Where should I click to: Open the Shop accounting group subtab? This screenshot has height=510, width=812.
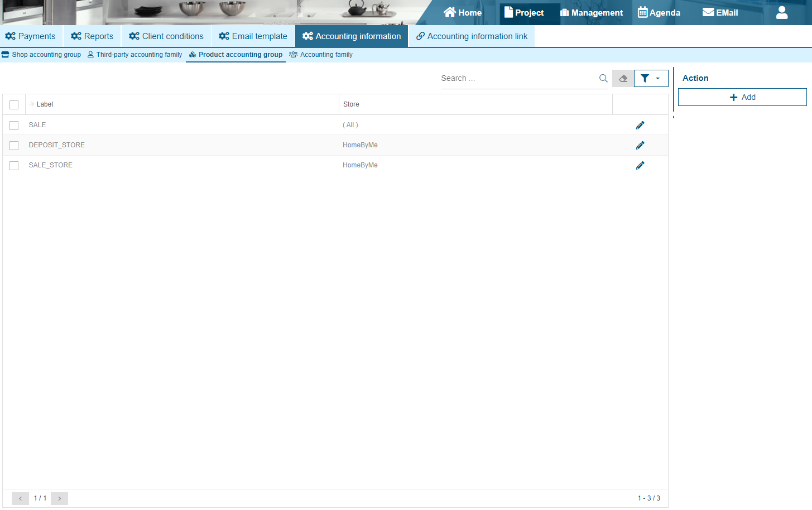(41, 55)
